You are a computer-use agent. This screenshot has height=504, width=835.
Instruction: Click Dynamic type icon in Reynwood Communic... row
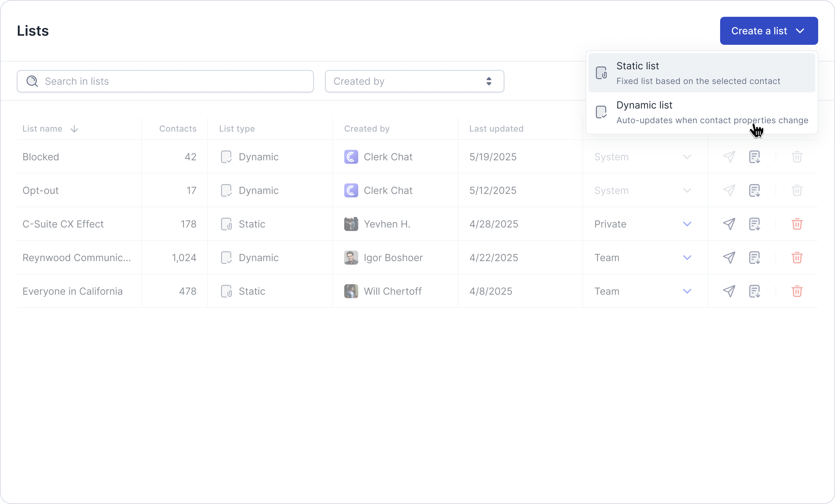tap(226, 258)
